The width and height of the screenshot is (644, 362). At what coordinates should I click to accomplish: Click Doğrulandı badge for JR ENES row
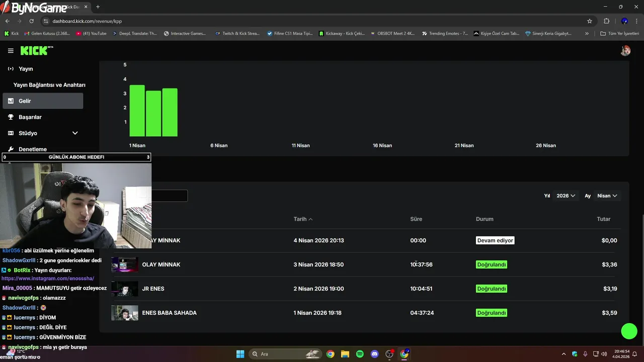pyautogui.click(x=492, y=289)
